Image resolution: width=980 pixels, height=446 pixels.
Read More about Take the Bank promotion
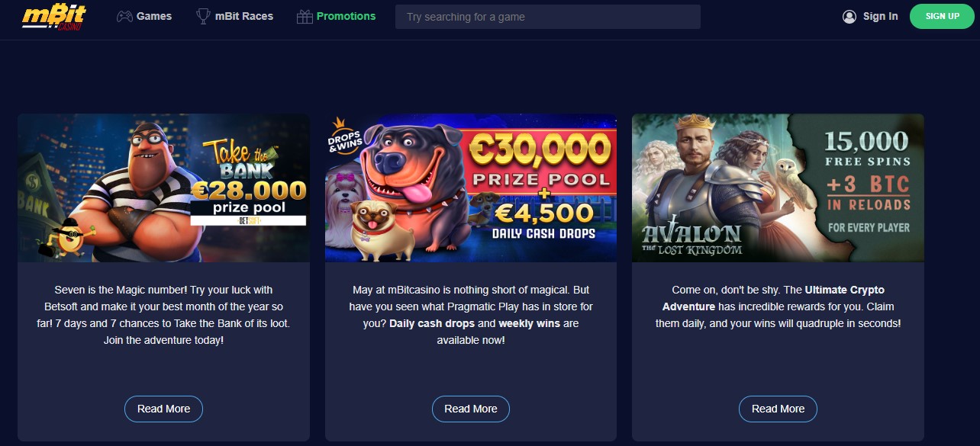[163, 409]
